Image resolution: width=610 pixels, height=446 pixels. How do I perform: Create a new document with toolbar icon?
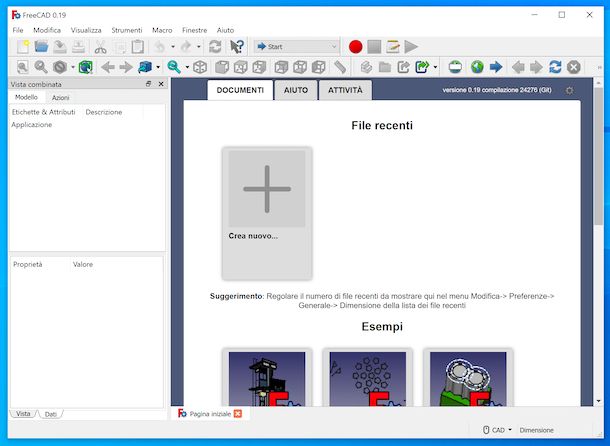[x=23, y=47]
